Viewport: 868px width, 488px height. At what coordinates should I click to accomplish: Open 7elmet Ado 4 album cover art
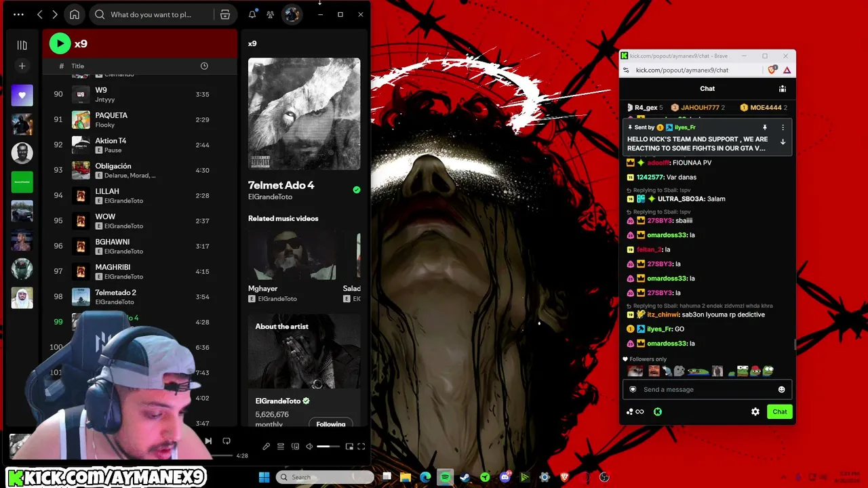click(304, 113)
